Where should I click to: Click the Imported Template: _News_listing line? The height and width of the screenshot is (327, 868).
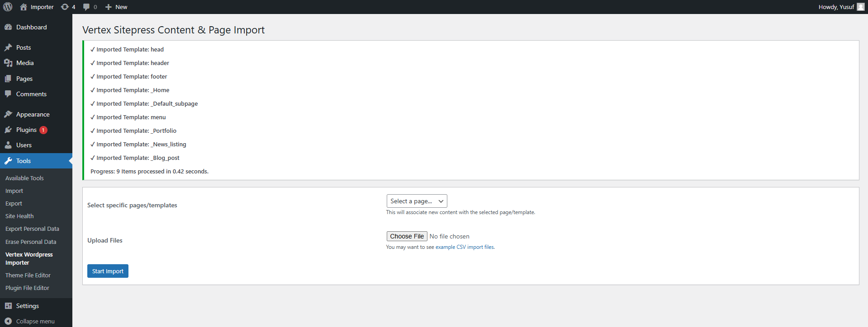[138, 144]
